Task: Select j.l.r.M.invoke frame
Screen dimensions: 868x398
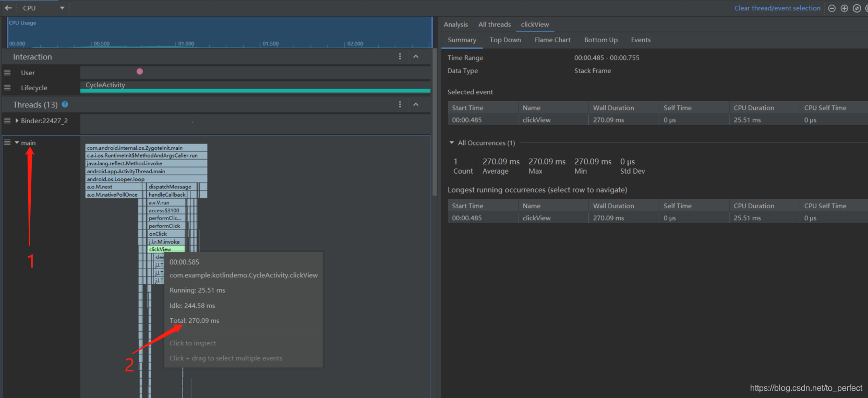Action: coord(166,242)
